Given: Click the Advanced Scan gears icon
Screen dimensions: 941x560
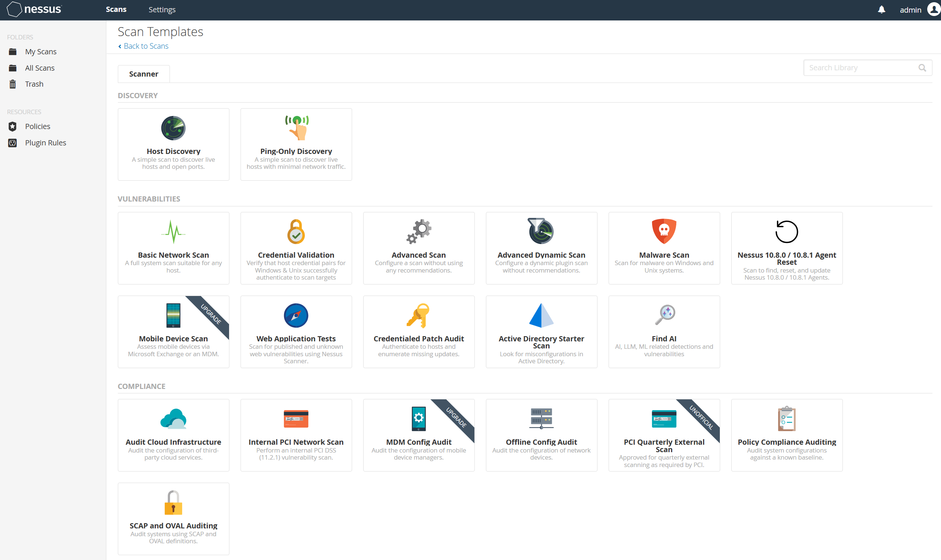Looking at the screenshot, I should (x=419, y=231).
